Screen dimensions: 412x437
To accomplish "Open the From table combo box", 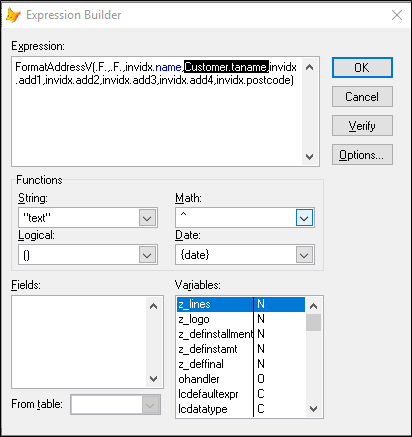I will (x=115, y=405).
